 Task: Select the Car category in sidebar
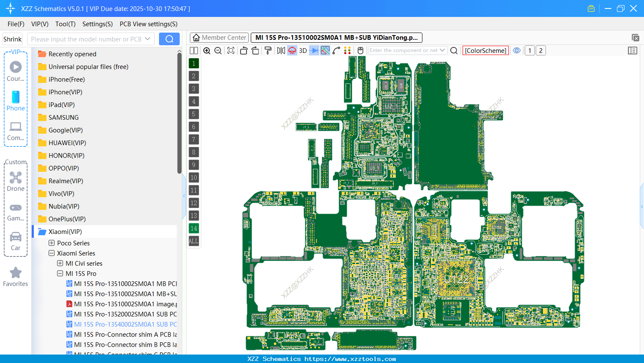coord(16,241)
